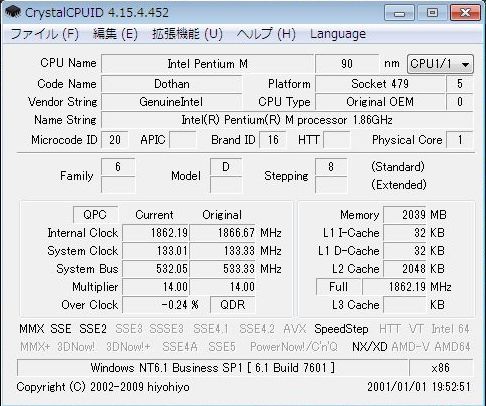Screen dimensions: 486x406
Task: Click the Copyright hiyohiyo text
Action: [x=103, y=387]
